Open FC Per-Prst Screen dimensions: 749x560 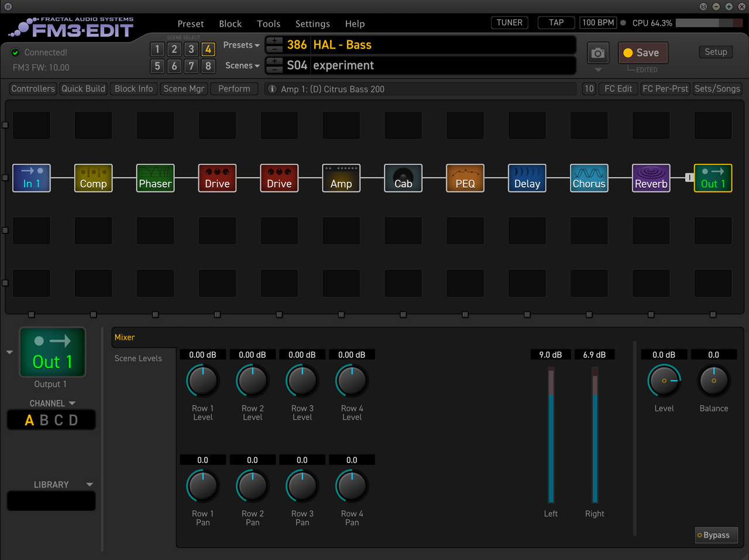[x=665, y=89]
